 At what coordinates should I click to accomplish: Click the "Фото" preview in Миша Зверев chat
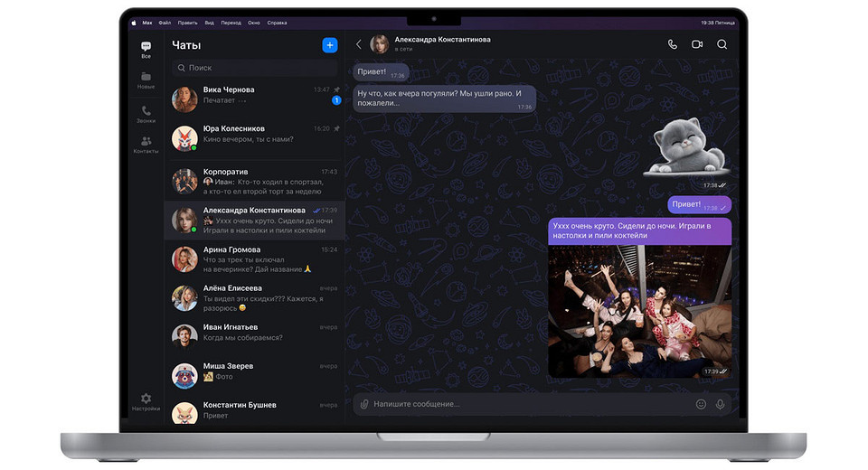[x=223, y=376]
